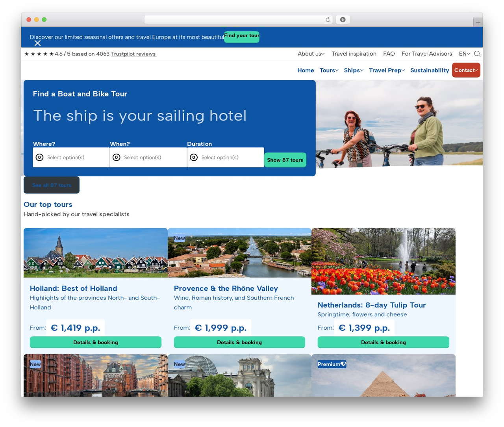Open the Trustpilot reviews link
Image resolution: width=504 pixels, height=427 pixels.
pyautogui.click(x=133, y=54)
